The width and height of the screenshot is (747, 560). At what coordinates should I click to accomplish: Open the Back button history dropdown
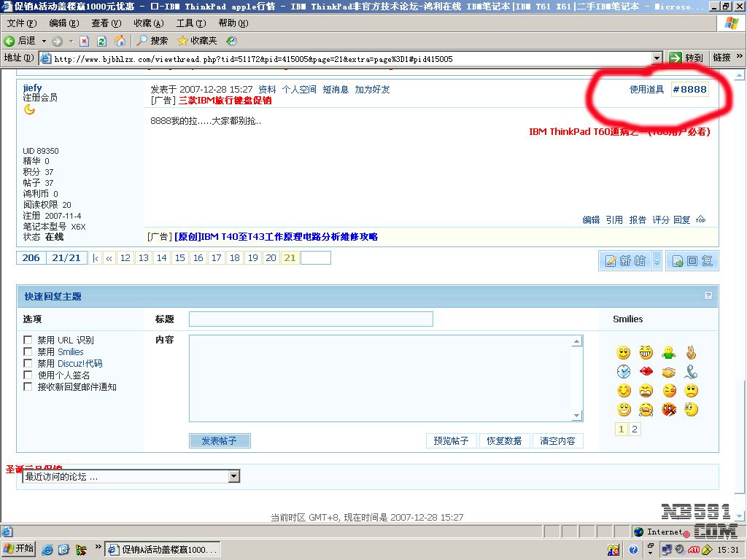point(44,41)
